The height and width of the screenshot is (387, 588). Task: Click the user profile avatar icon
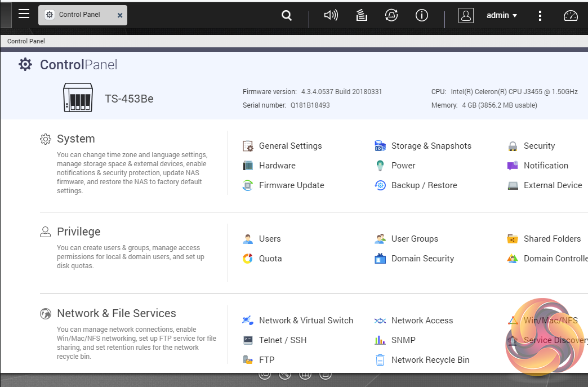(466, 16)
